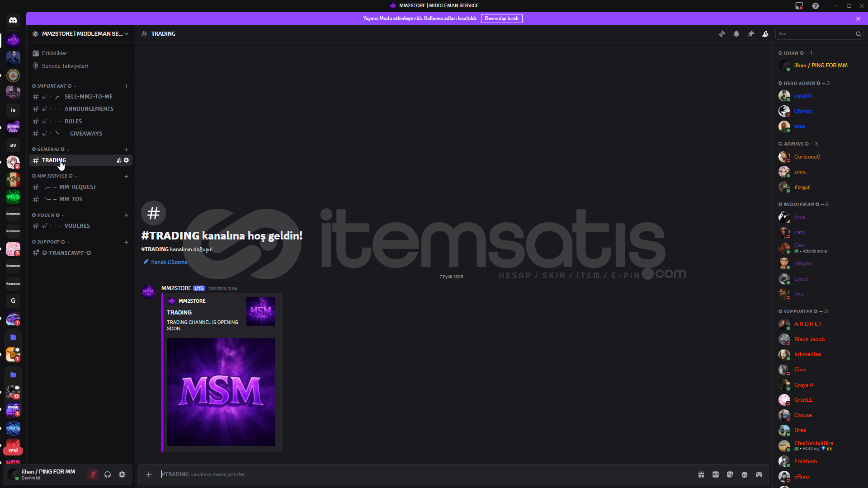Image resolution: width=868 pixels, height=488 pixels.
Task: Open Sunucu Takviyeleri boosts item
Action: coord(80,66)
